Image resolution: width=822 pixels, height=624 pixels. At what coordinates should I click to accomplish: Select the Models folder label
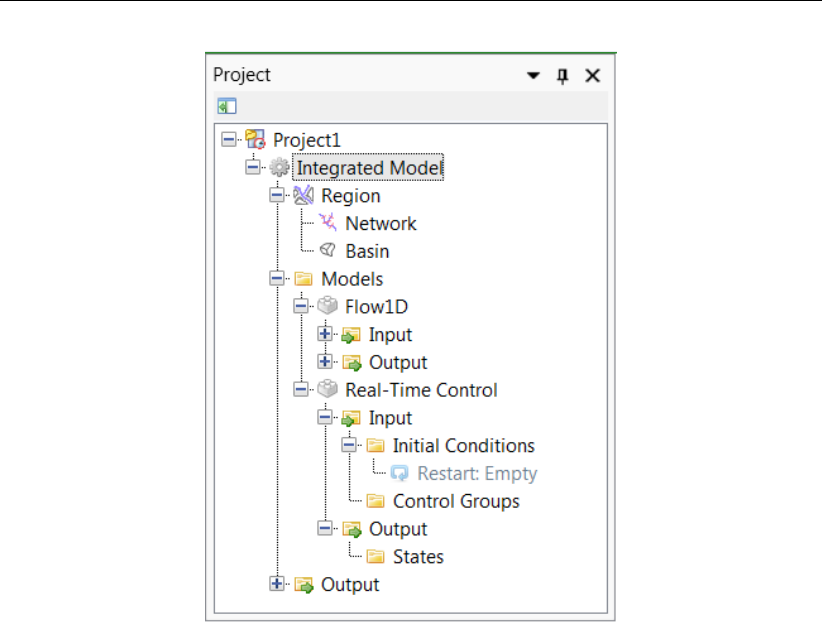click(351, 279)
